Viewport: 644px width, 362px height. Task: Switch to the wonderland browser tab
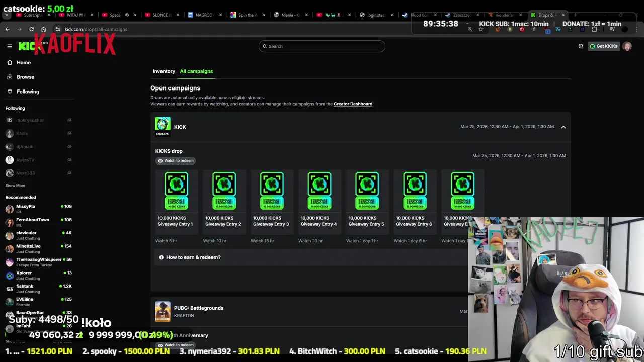(505, 15)
